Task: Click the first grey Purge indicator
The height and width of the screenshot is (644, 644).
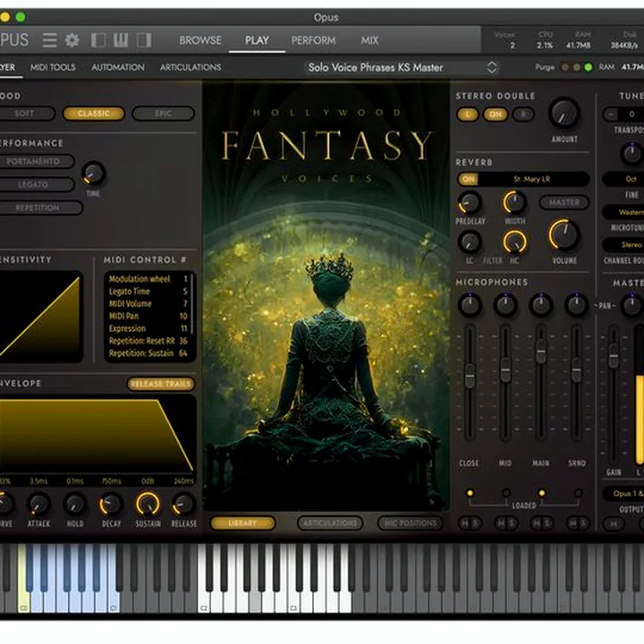Action: 565,67
